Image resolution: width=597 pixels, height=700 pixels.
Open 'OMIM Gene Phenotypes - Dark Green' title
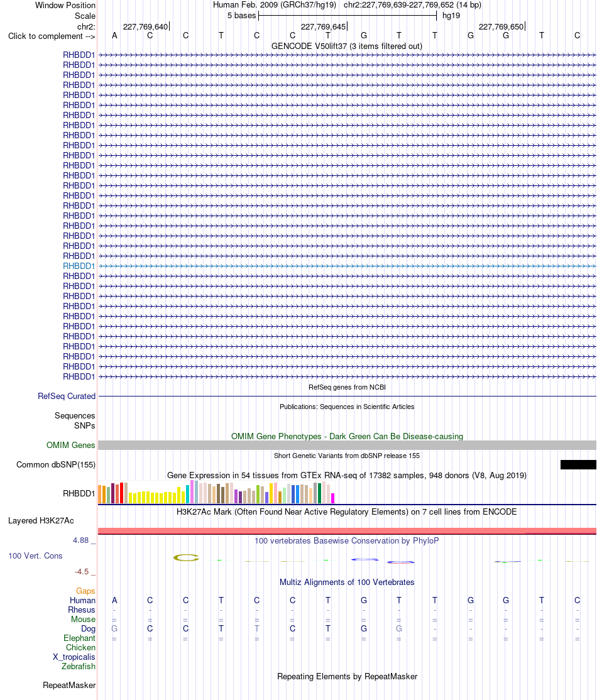click(x=347, y=436)
